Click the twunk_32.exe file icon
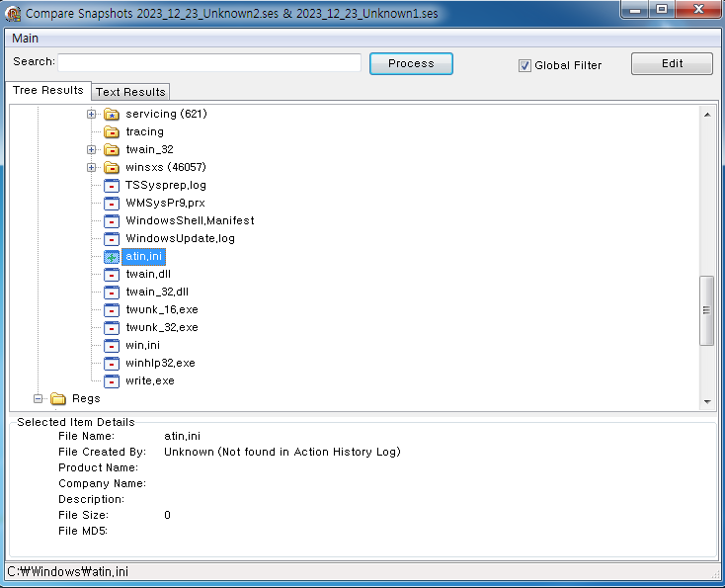Screen dimensions: 725x588 coord(112,328)
